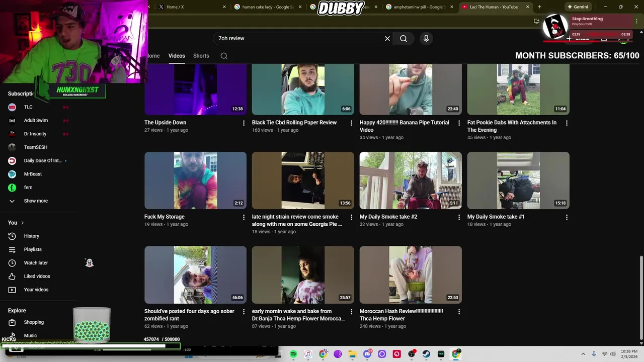The width and height of the screenshot is (644, 362).
Task: Open Daily Dose Of Internet channel avatar
Action: coord(12,161)
